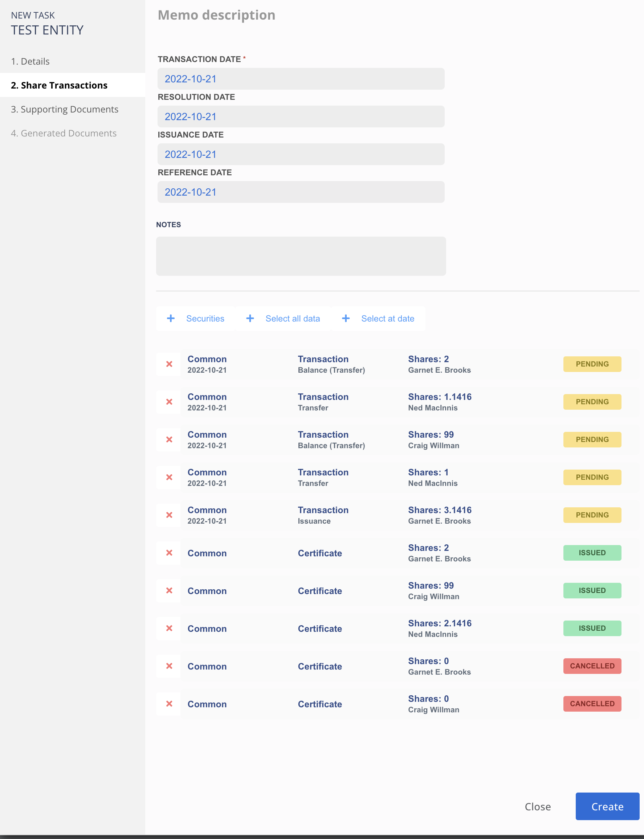Click PENDING badge for Shares: 2 transaction
This screenshot has height=839, width=644.
592,364
